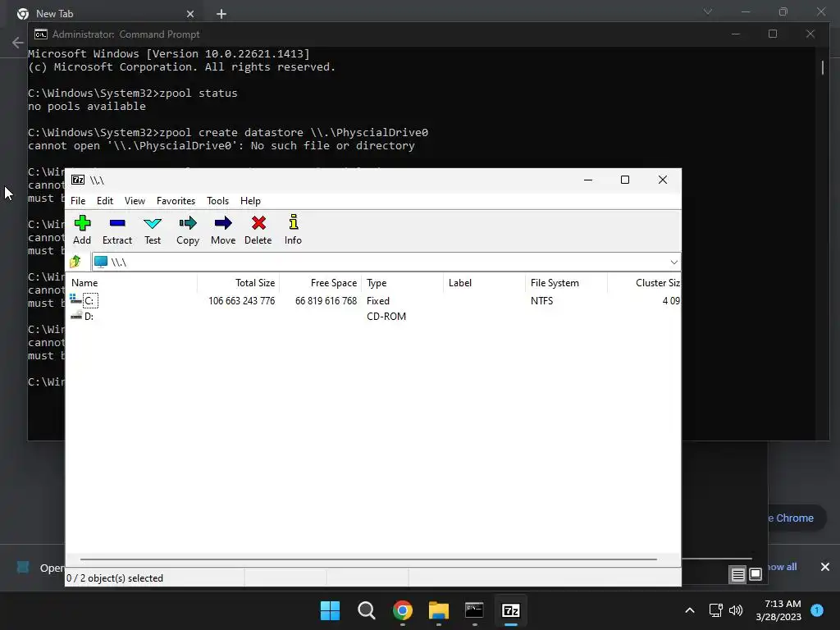The image size is (840, 630).
Task: Sort by the Free Space column
Action: tap(321, 283)
